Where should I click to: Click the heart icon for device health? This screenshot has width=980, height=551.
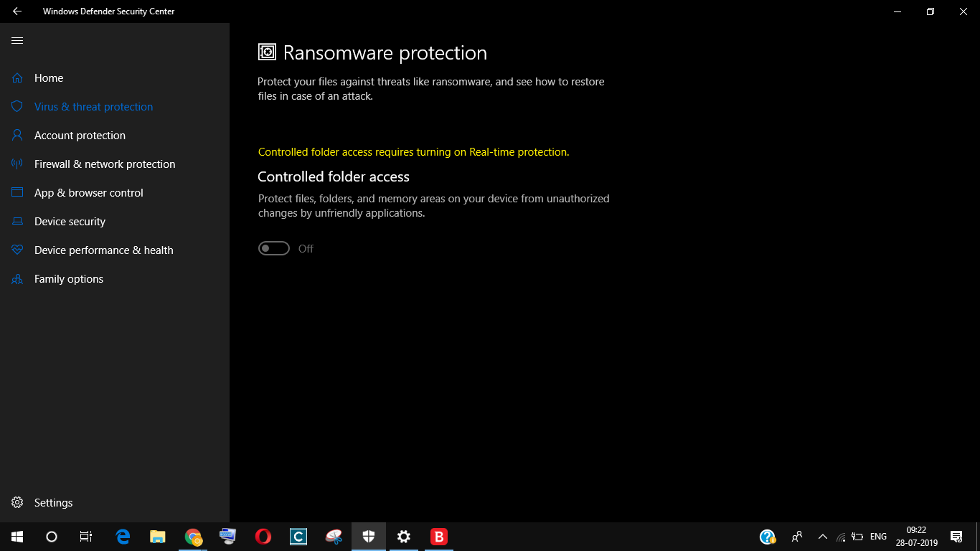pos(17,250)
